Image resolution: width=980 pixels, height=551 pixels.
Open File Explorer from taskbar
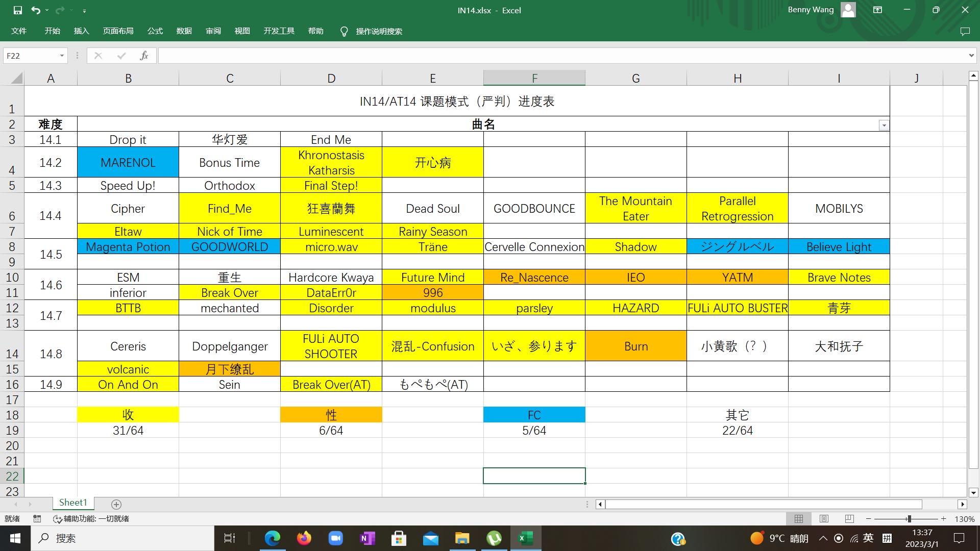click(x=462, y=538)
